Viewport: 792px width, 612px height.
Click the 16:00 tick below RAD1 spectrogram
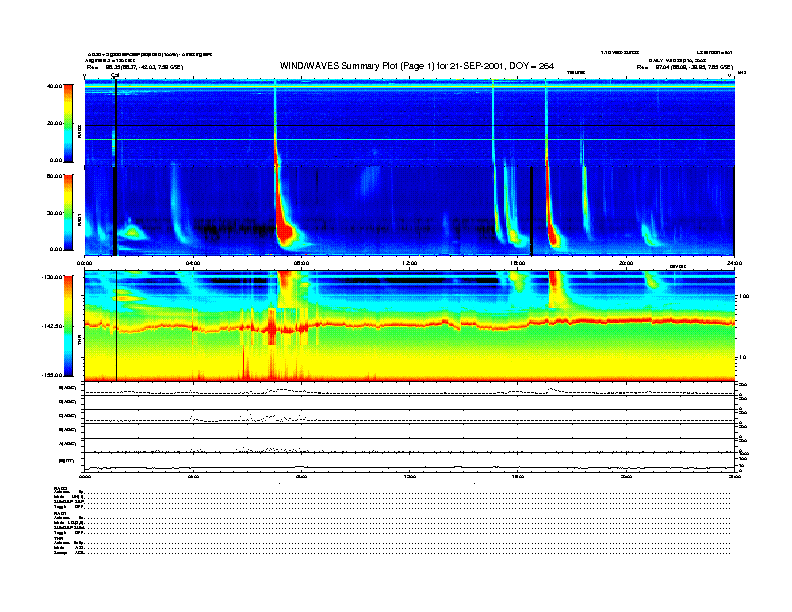[x=518, y=263]
